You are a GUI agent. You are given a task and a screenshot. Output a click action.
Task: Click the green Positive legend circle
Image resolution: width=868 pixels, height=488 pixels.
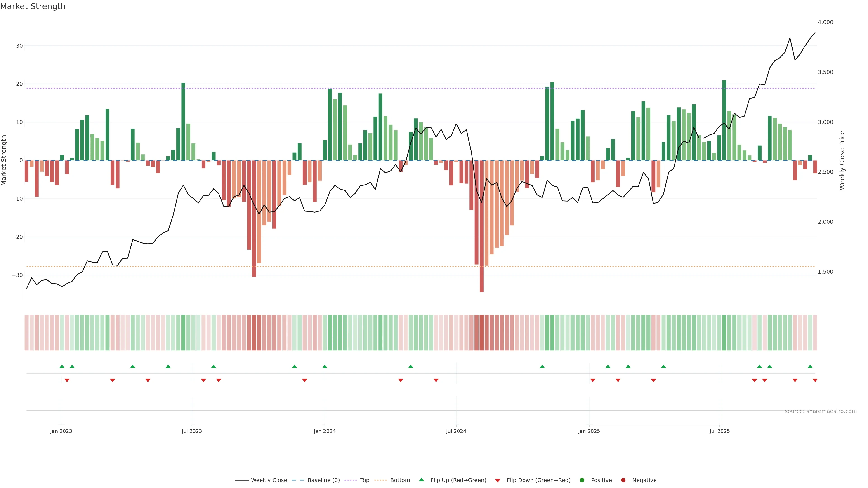pyautogui.click(x=582, y=480)
